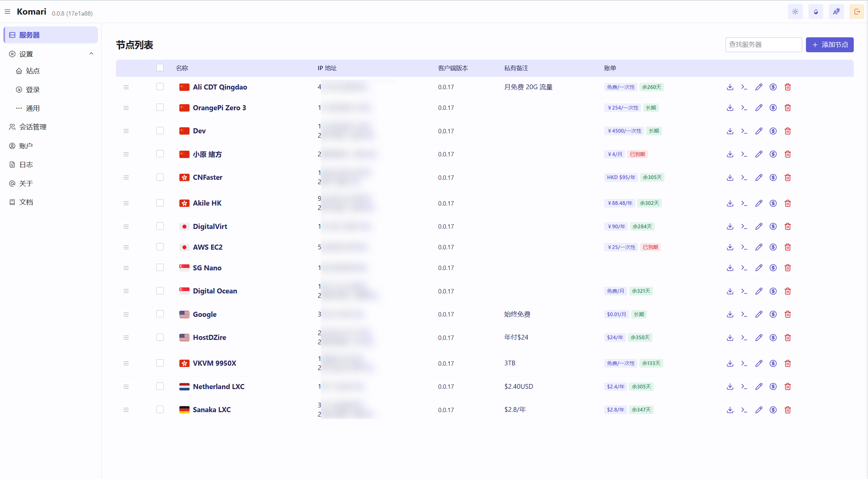Click the 添加节点 add node button

[829, 45]
